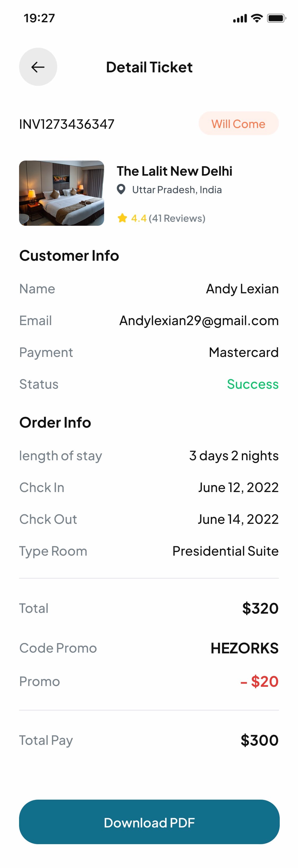
Task: Select the Presidential Suite room type
Action: 226,551
